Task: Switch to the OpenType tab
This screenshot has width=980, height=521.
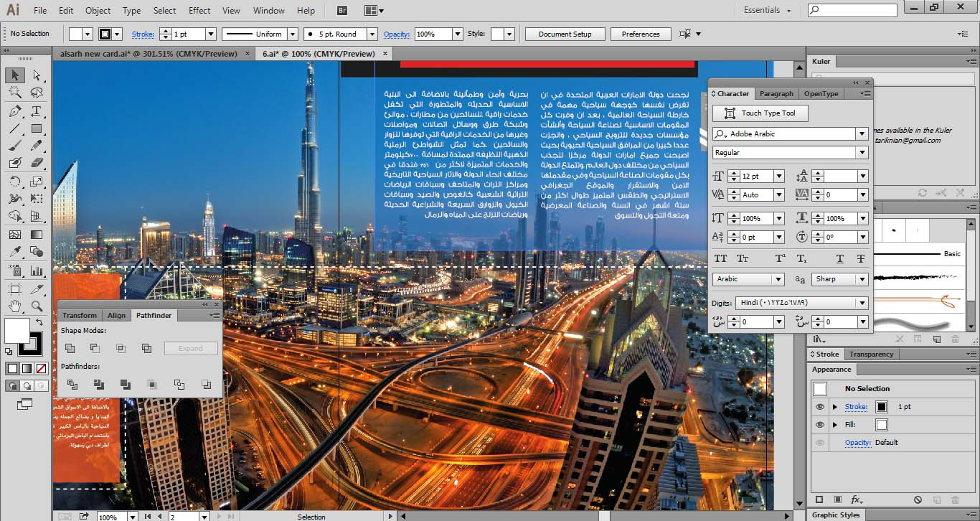Action: pos(821,93)
